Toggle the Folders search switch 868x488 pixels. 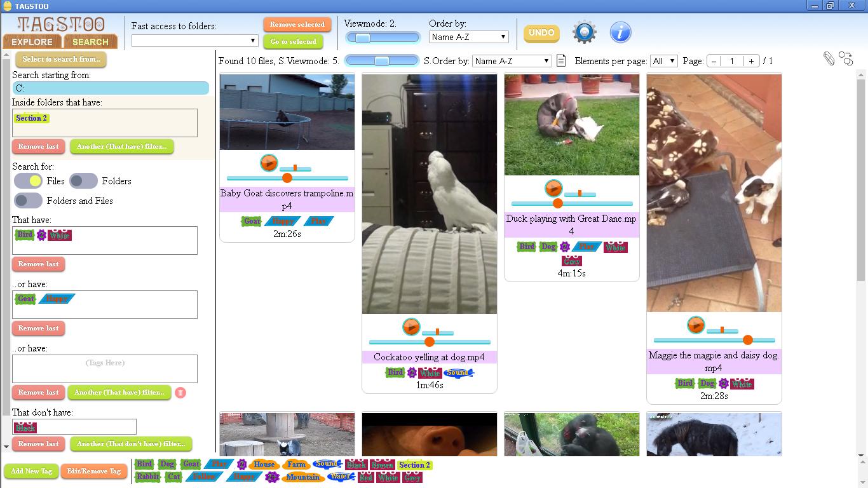point(83,181)
